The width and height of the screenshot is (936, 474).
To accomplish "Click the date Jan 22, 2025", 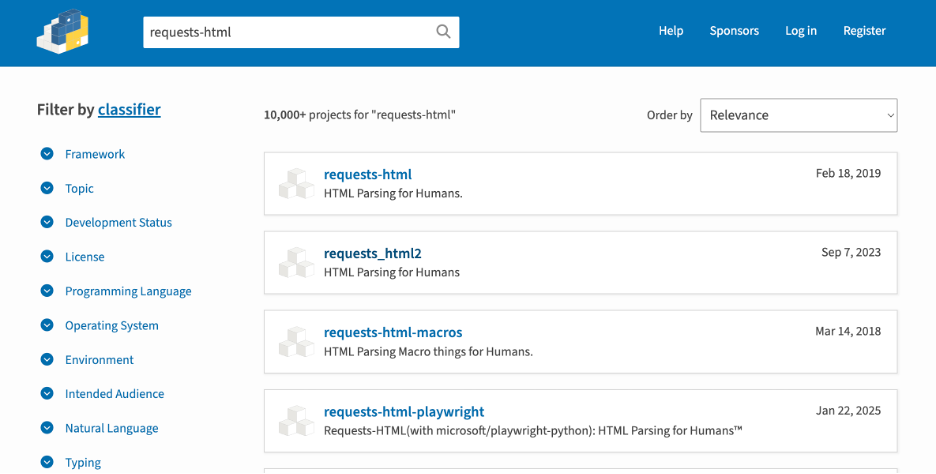I will point(848,411).
